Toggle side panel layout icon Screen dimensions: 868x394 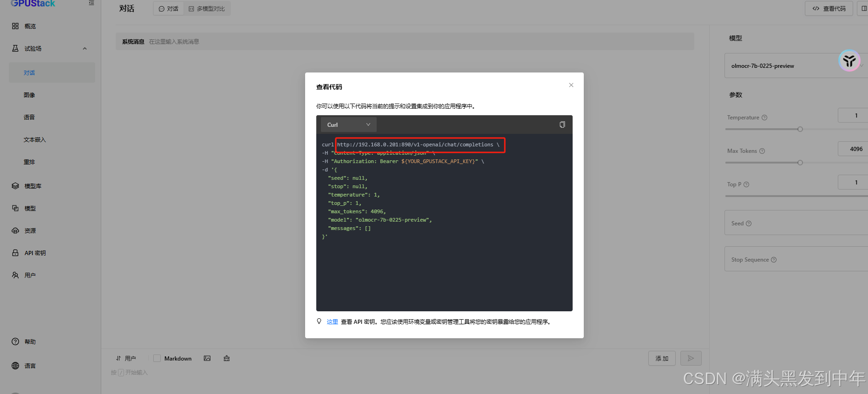864,8
